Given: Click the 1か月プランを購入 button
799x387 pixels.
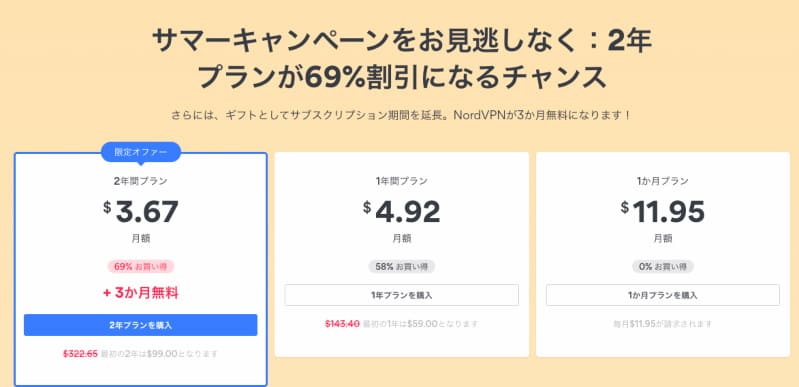Looking at the screenshot, I should pyautogui.click(x=663, y=295).
